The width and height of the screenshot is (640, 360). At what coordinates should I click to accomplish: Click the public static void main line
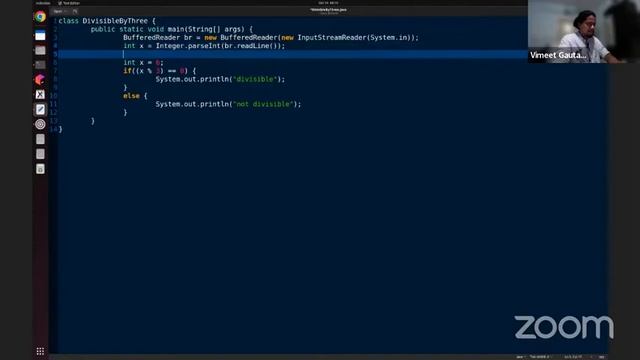[172, 29]
